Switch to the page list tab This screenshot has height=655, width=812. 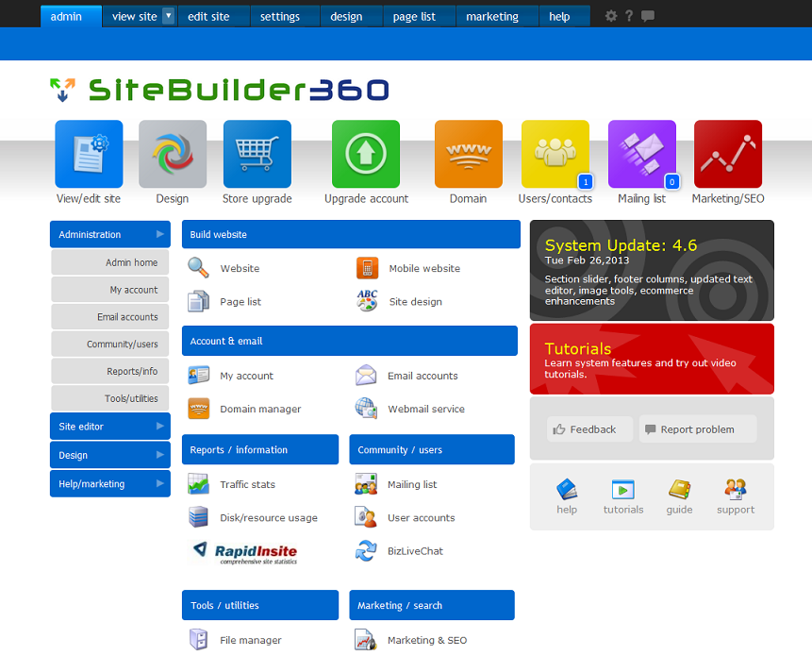point(414,16)
